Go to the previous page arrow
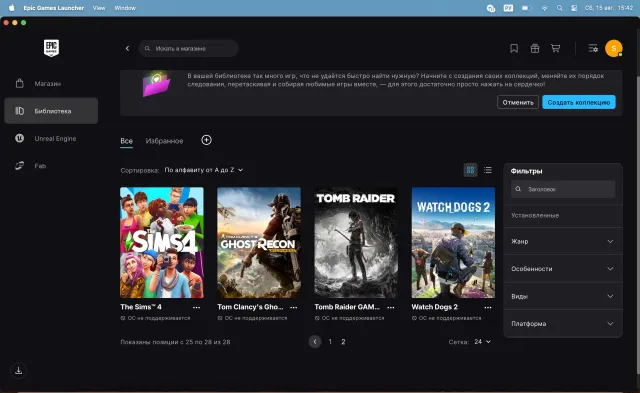640x393 pixels. tap(315, 342)
